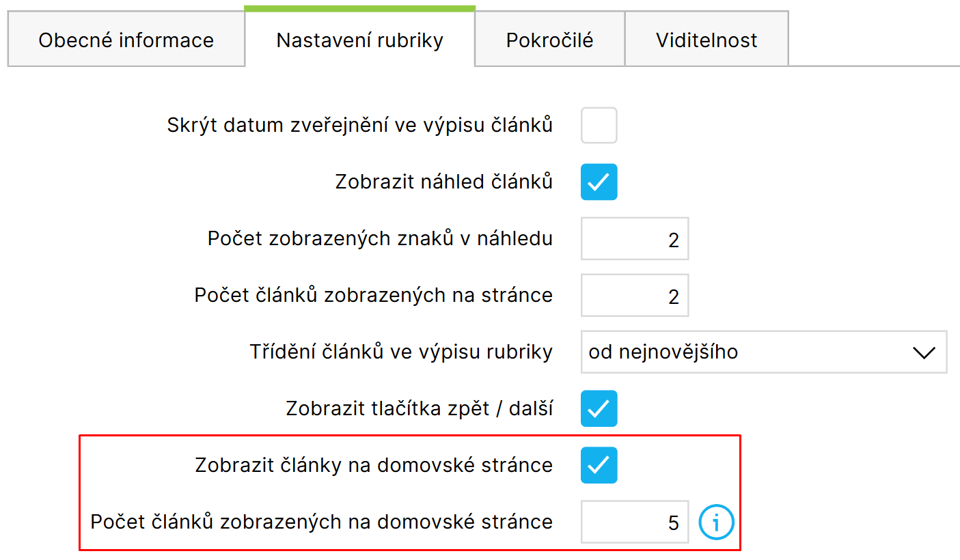Click the Počet zobrazených znaků v náhledu label
The width and height of the screenshot is (960, 560).
coord(380,239)
